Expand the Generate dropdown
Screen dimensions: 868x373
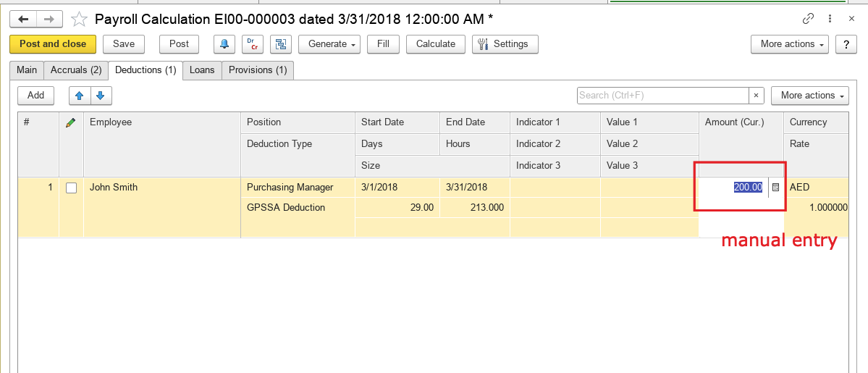point(329,44)
